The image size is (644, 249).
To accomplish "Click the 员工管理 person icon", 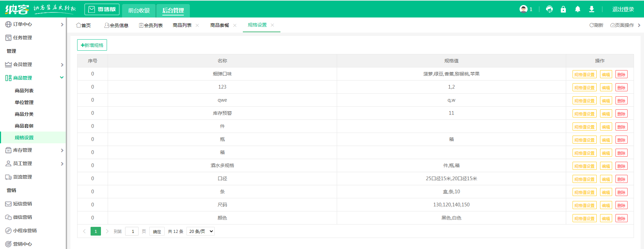I will pos(8,163).
